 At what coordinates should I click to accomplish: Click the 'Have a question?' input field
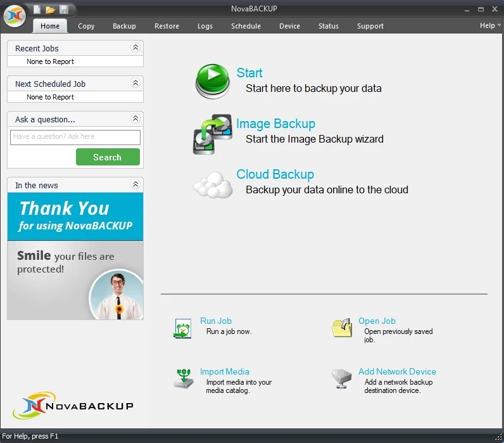pos(75,137)
